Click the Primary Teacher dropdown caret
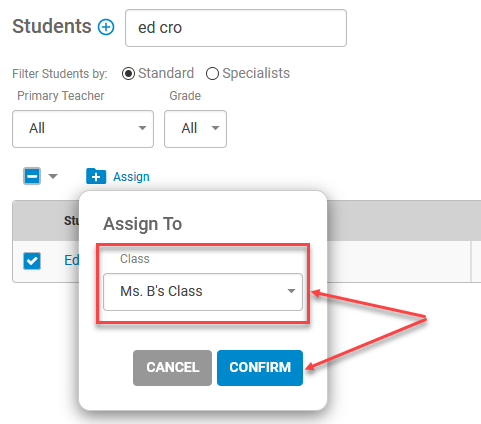The image size is (481, 424). click(142, 128)
